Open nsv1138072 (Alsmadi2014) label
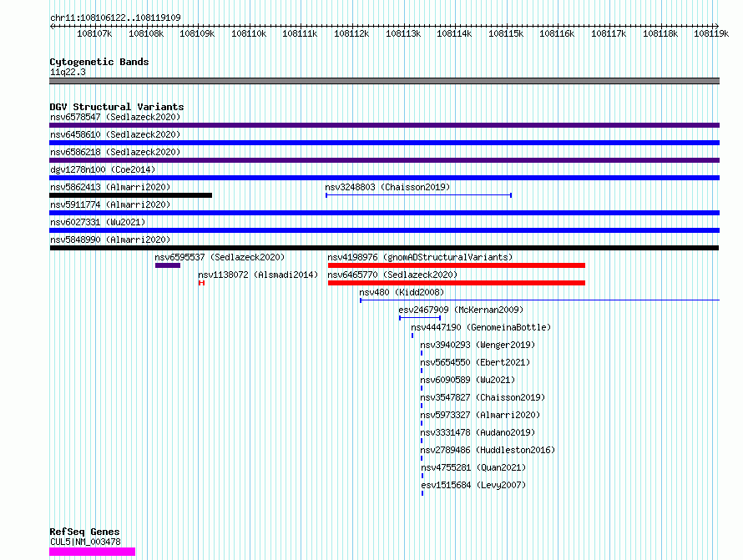This screenshot has height=560, width=743. point(258,275)
